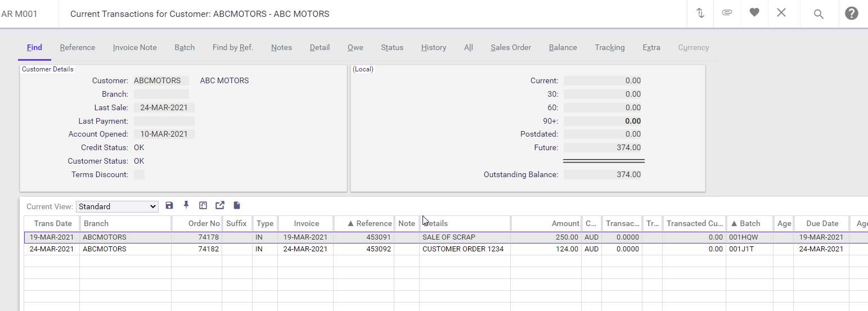Click the Invoice column header
The width and height of the screenshot is (868, 311).
click(x=306, y=223)
